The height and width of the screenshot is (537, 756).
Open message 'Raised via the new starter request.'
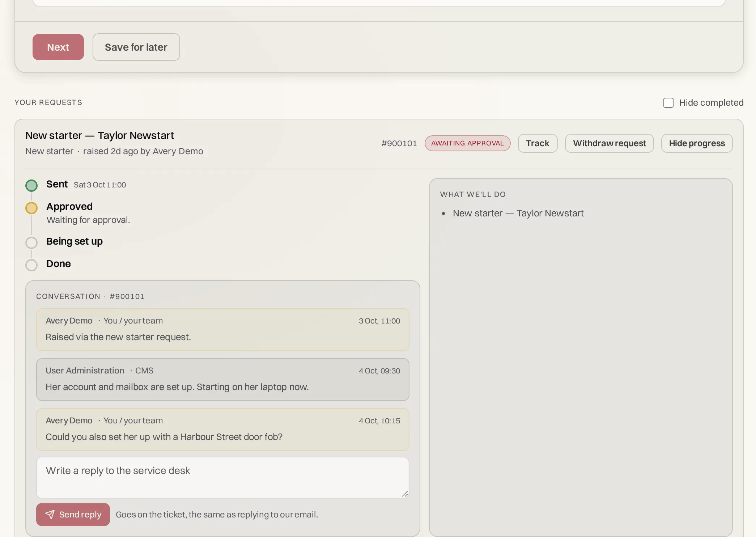222,330
